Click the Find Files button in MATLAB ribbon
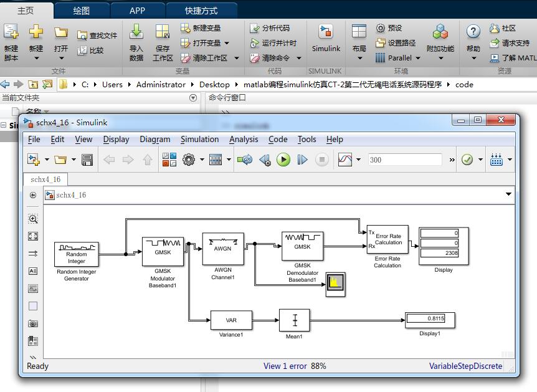This screenshot has height=392, width=537. tap(97, 36)
